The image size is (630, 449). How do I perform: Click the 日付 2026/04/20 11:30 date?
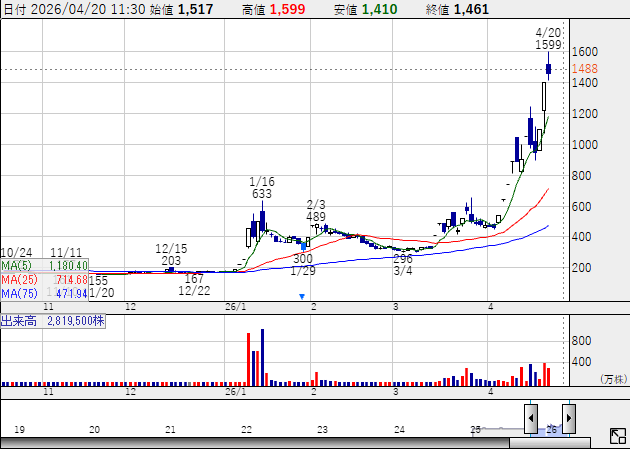pos(74,9)
